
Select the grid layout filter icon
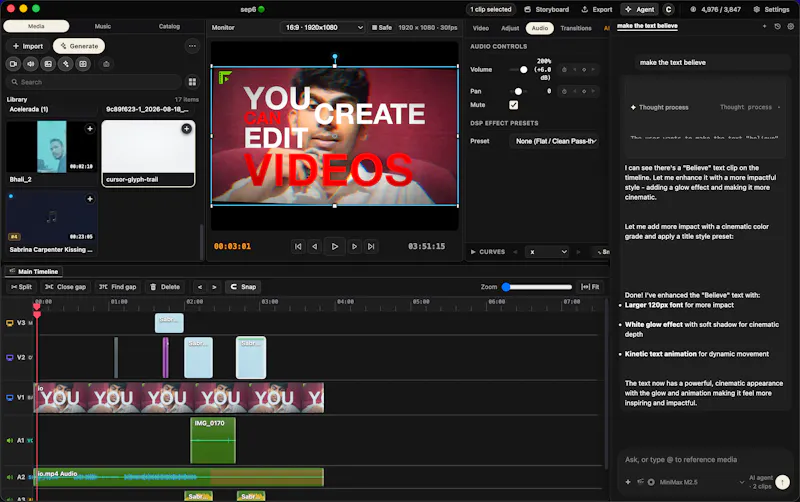coord(83,64)
